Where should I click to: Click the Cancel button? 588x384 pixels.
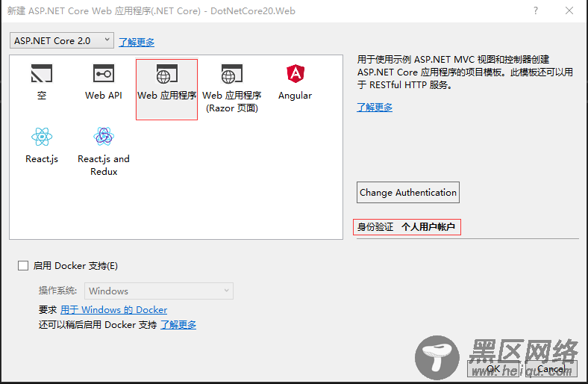[x=551, y=368]
